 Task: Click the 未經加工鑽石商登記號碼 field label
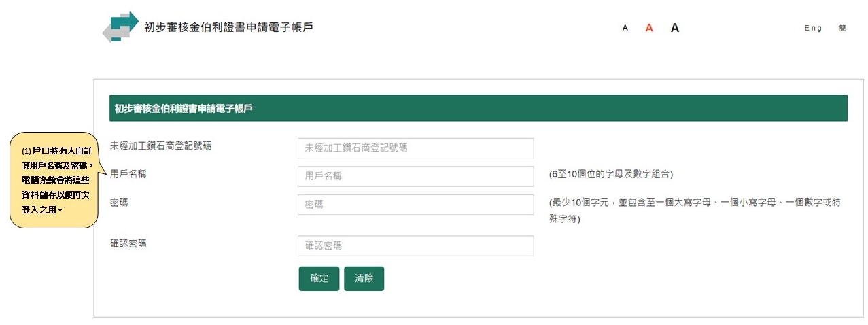pos(160,146)
